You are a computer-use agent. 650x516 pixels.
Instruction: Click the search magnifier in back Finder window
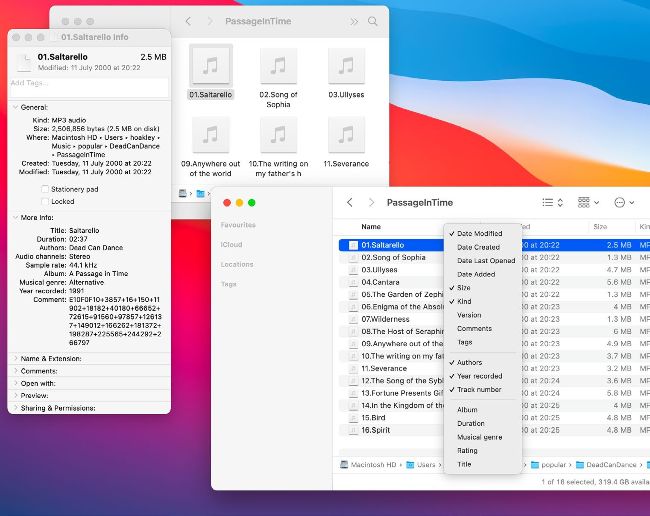click(x=373, y=21)
